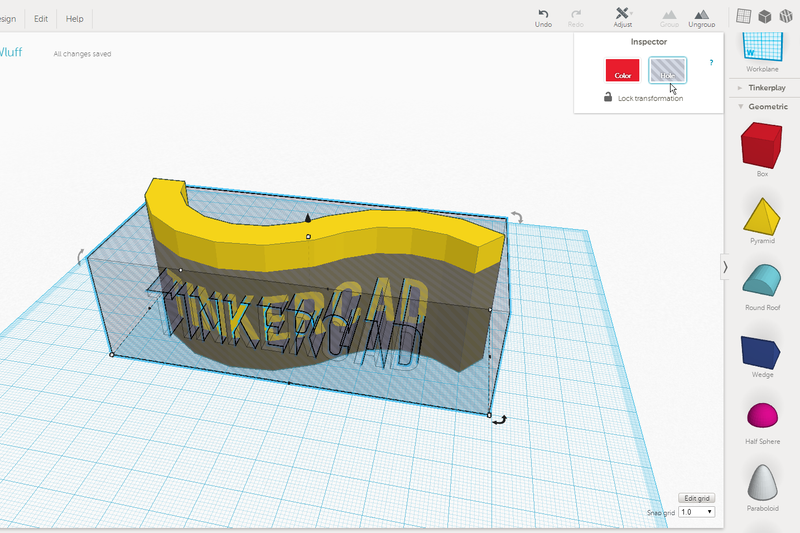Click the All changes saved status text

(82, 54)
